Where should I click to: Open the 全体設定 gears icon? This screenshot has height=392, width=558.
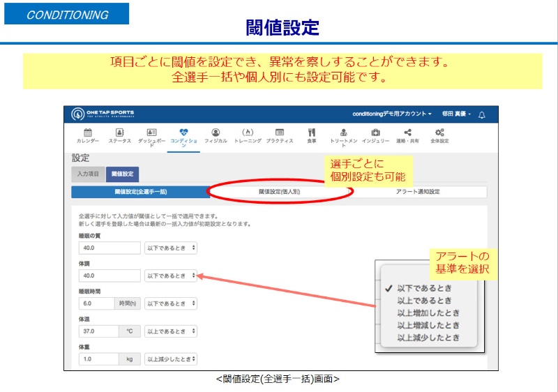click(x=439, y=133)
